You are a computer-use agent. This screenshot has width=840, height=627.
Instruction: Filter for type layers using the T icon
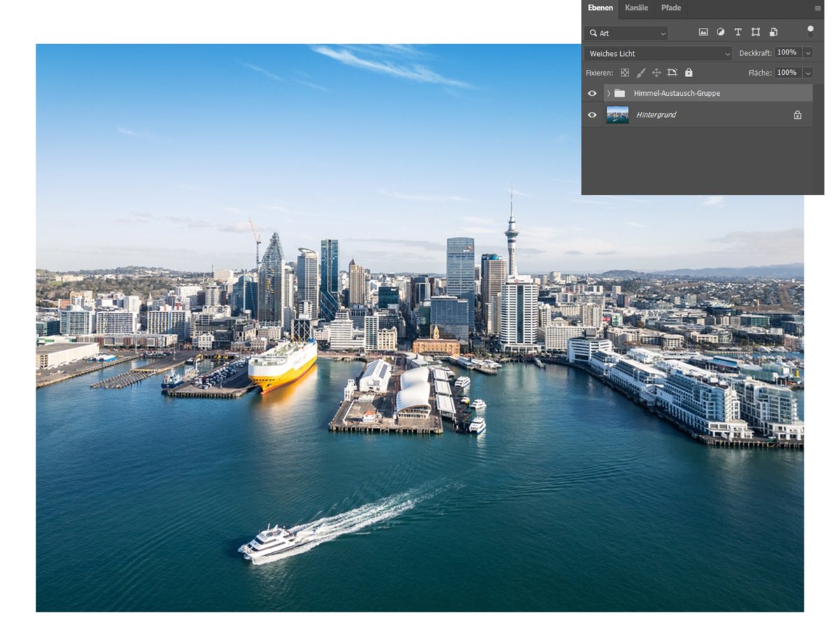(x=738, y=31)
